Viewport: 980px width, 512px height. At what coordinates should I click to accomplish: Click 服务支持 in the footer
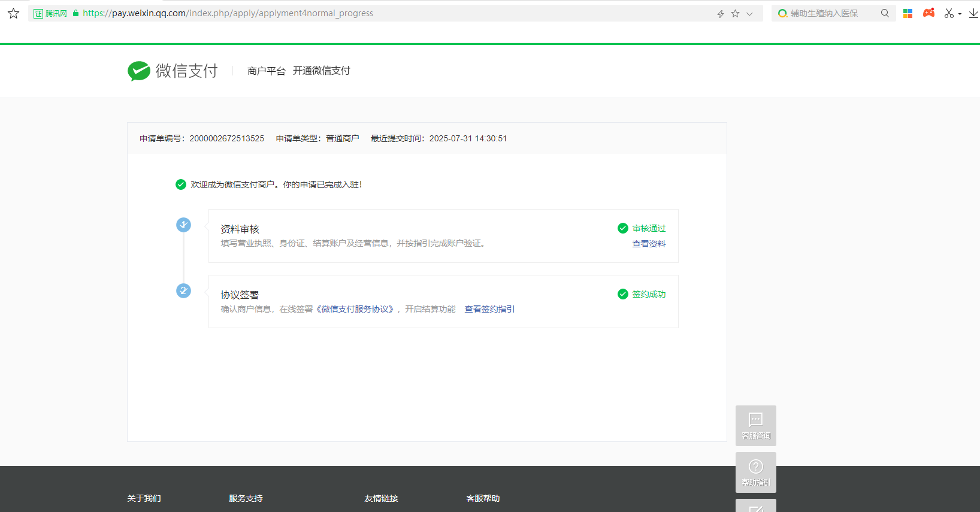pyautogui.click(x=246, y=498)
